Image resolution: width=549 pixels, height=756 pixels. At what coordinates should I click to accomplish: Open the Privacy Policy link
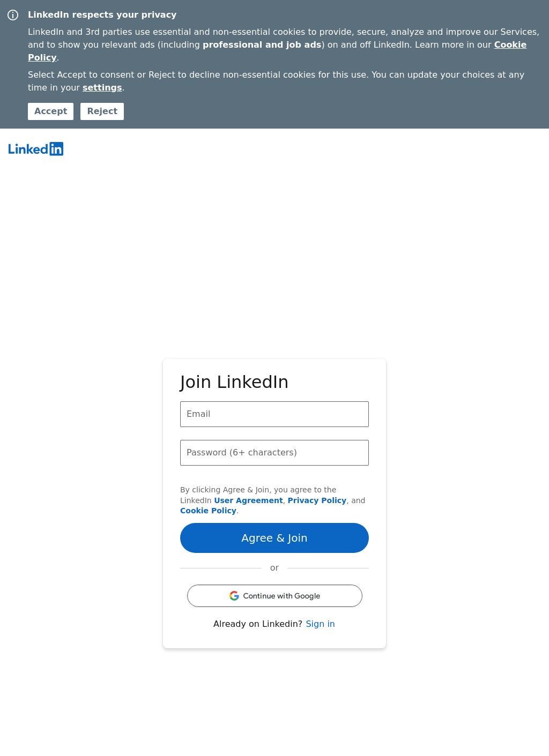317,500
